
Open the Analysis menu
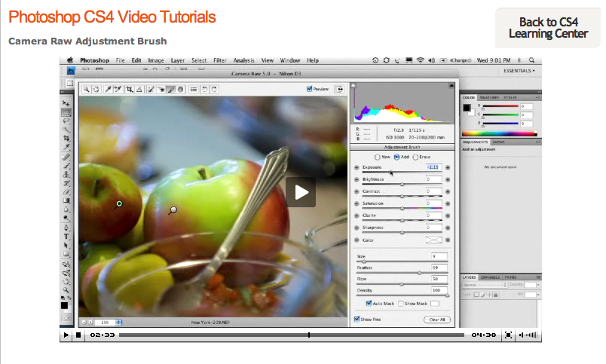coord(243,60)
